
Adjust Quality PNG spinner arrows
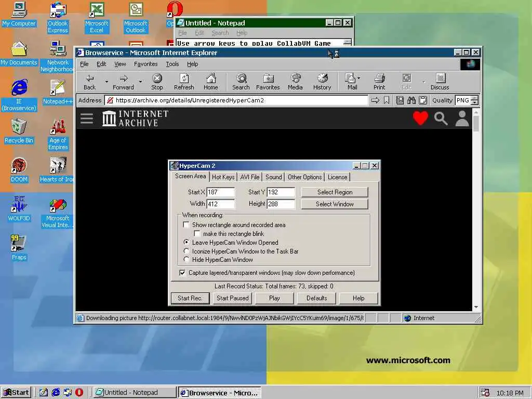coord(475,100)
